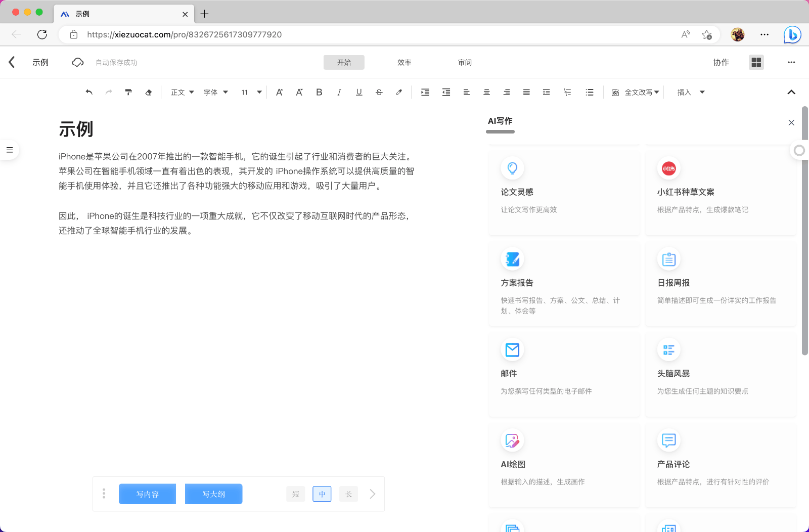Center align the text
The height and width of the screenshot is (532, 809).
point(486,92)
